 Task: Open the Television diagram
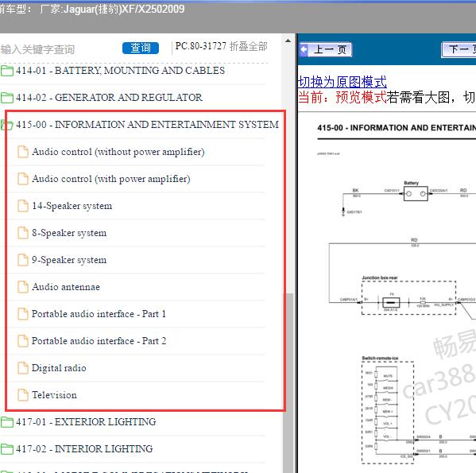54,395
